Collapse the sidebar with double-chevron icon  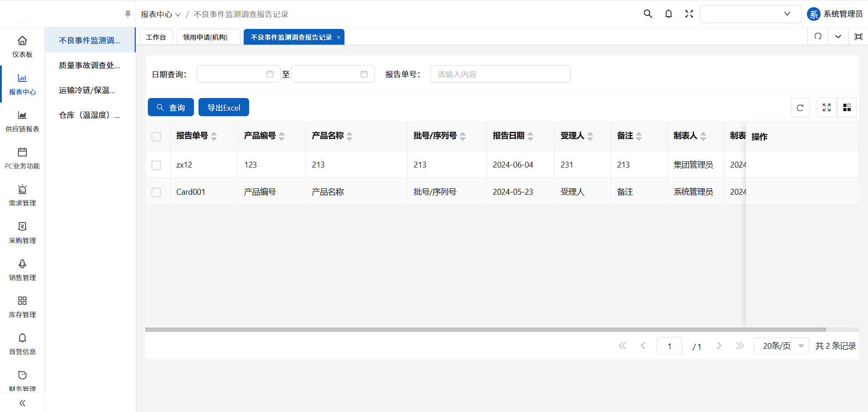[x=22, y=403]
